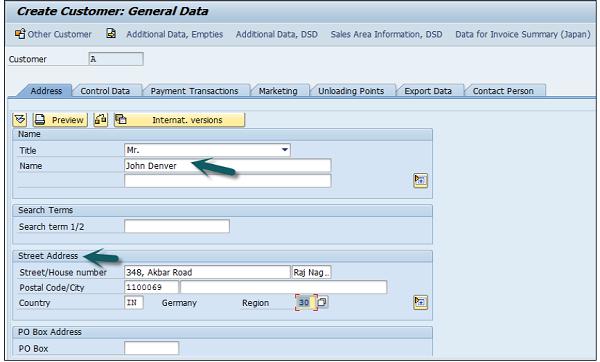Open the Region value help icon
The height and width of the screenshot is (362, 600).
tap(323, 302)
